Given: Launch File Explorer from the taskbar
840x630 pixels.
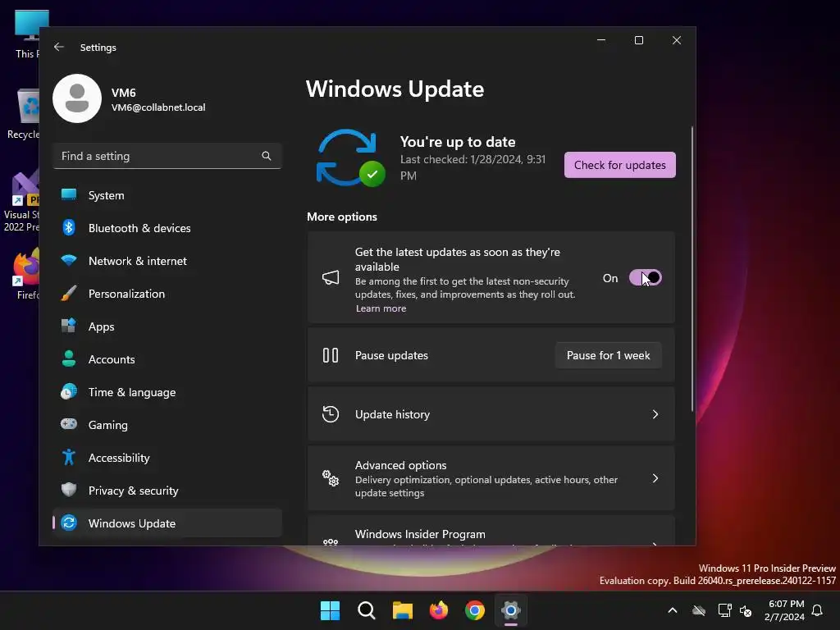Looking at the screenshot, I should click(x=402, y=610).
